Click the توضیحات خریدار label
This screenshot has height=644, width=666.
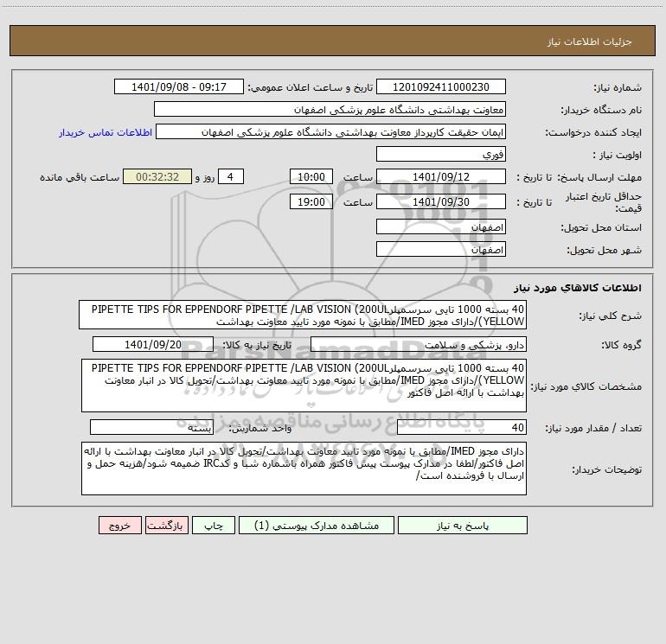(x=607, y=469)
